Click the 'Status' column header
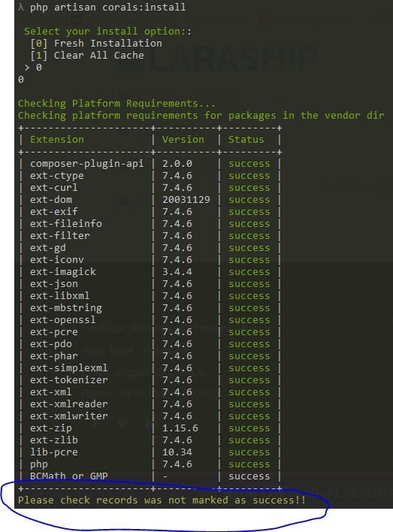The image size is (393, 532). 246,140
